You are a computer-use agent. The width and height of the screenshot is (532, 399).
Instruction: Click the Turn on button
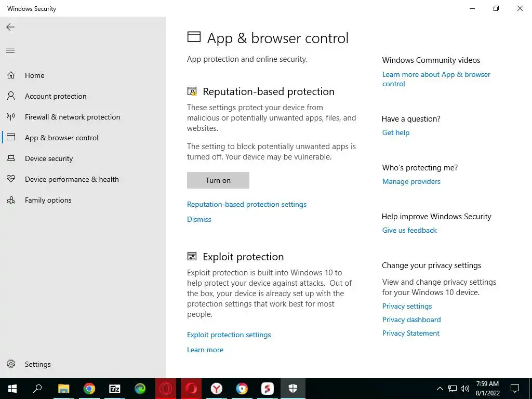[218, 180]
